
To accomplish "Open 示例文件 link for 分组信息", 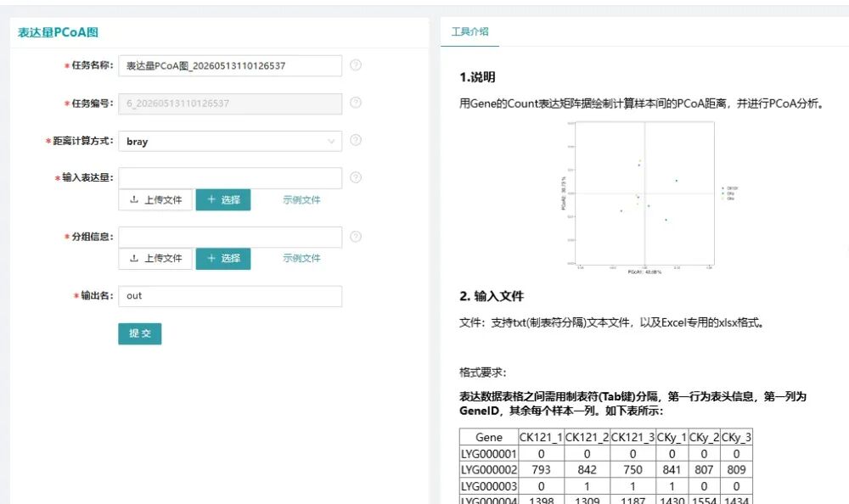I will 301,258.
